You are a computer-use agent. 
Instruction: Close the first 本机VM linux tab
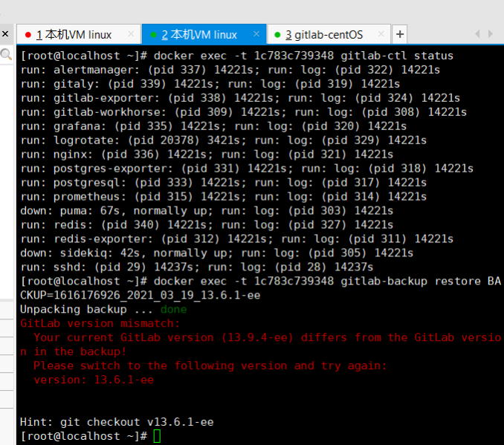(132, 34)
